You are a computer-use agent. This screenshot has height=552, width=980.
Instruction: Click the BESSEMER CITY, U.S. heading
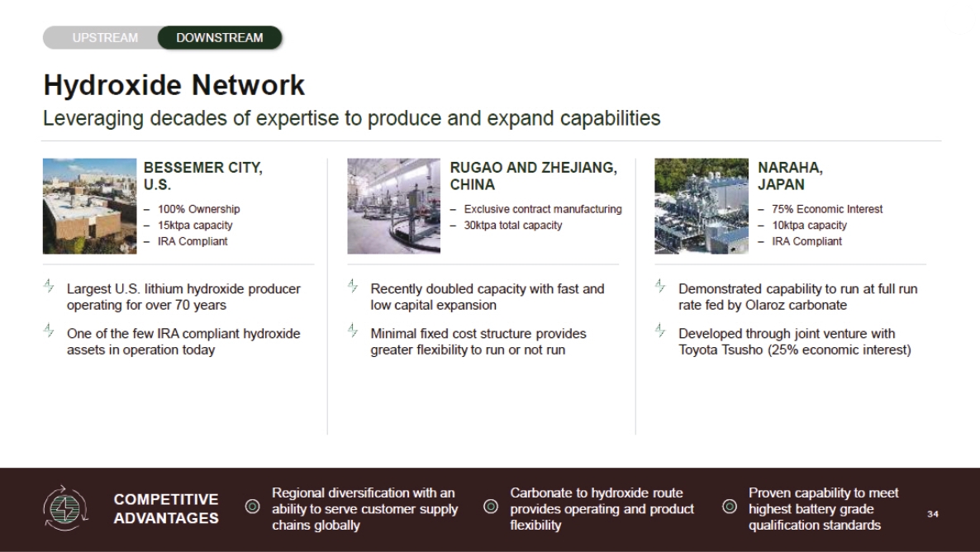tap(203, 176)
